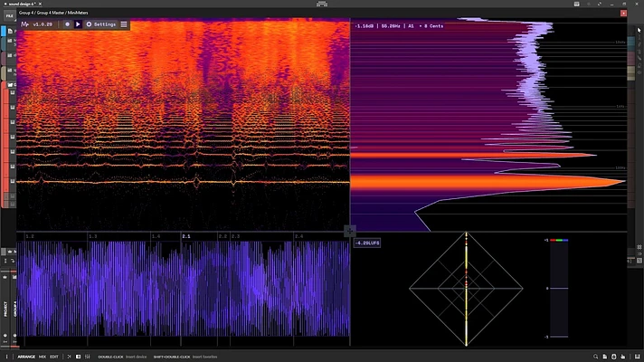This screenshot has width=644, height=362.
Task: Click the GROUP 4 vertical label
Action: 14,309
